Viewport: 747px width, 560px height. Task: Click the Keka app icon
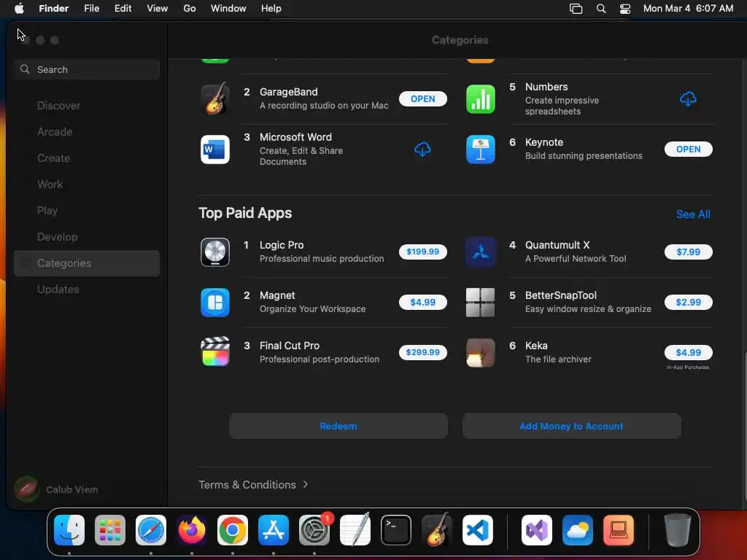coord(480,353)
